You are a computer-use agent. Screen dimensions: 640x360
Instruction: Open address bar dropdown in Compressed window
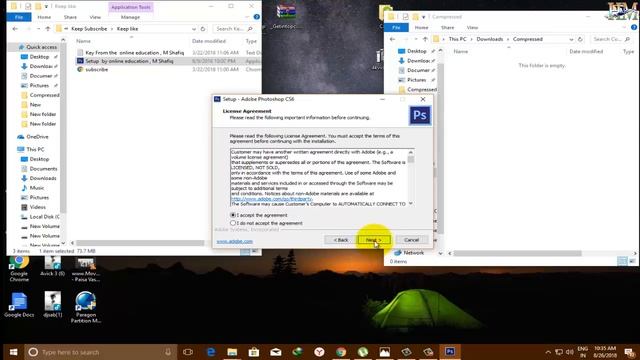pyautogui.click(x=571, y=39)
